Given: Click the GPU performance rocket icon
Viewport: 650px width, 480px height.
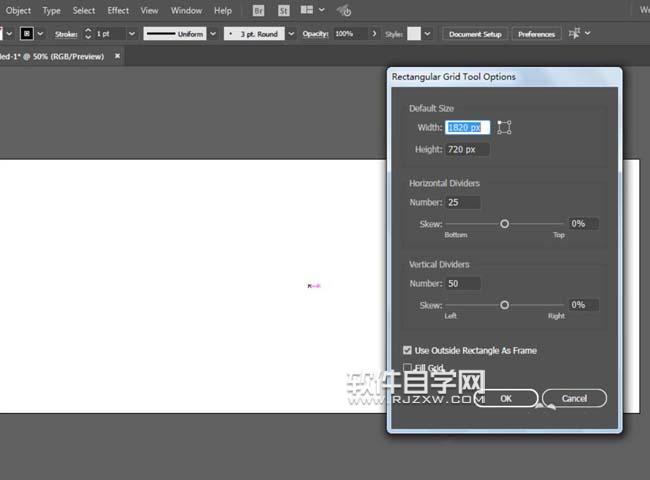Looking at the screenshot, I should coord(344,11).
